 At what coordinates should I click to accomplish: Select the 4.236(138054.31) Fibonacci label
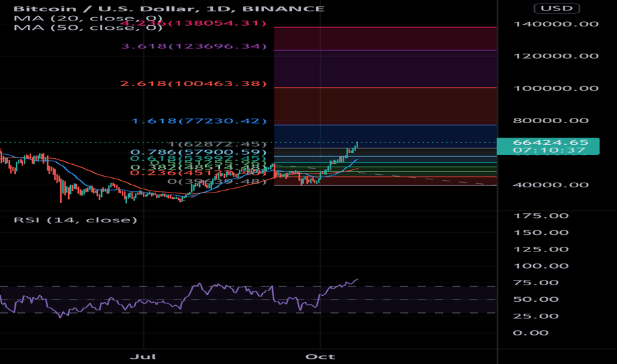point(193,23)
